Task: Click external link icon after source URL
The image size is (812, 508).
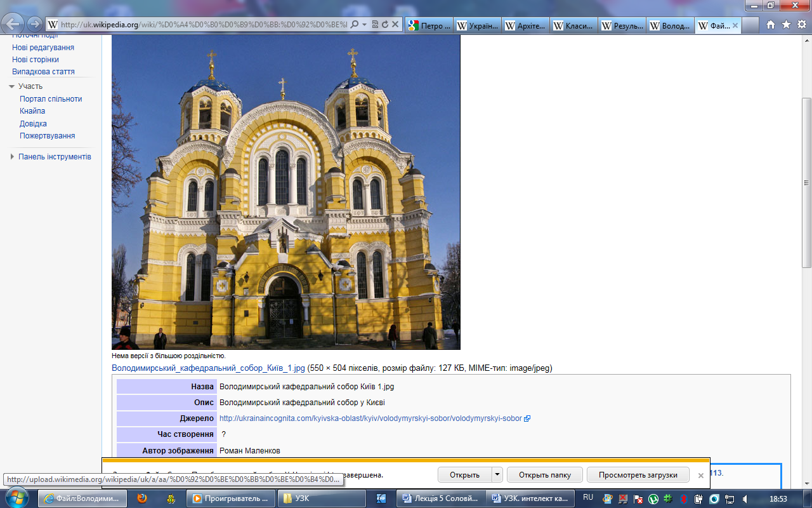Action: 527,419
